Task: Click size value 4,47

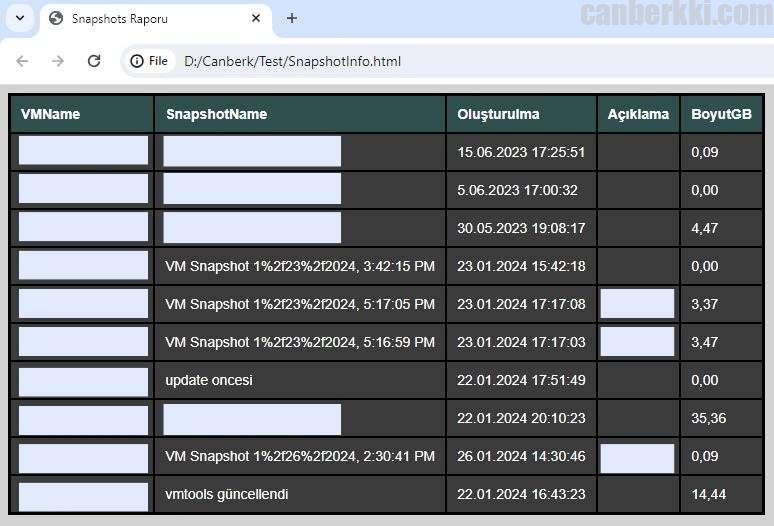Action: [x=704, y=228]
